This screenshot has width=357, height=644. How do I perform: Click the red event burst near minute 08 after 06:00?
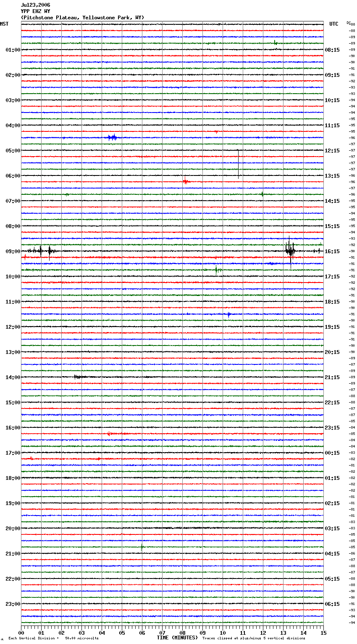[x=186, y=181]
